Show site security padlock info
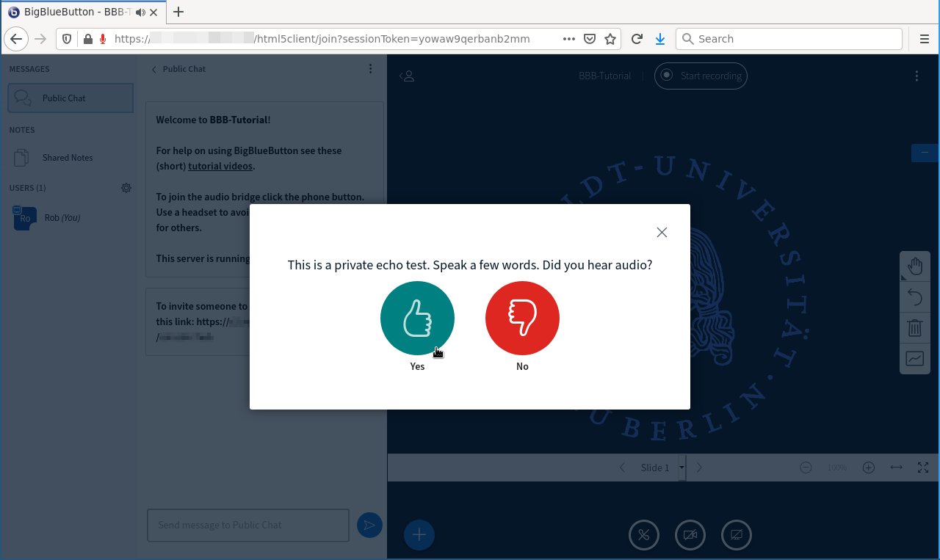940x560 pixels. coord(87,39)
